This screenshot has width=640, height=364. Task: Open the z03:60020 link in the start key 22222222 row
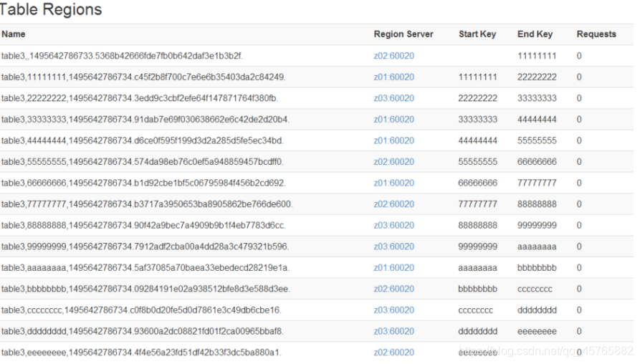coord(394,98)
